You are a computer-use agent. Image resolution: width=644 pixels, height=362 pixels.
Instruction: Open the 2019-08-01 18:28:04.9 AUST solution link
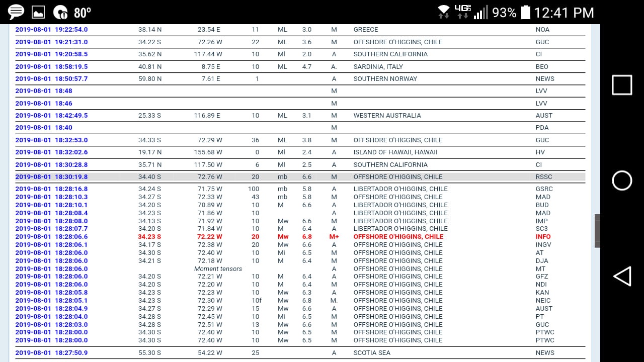pos(51,309)
